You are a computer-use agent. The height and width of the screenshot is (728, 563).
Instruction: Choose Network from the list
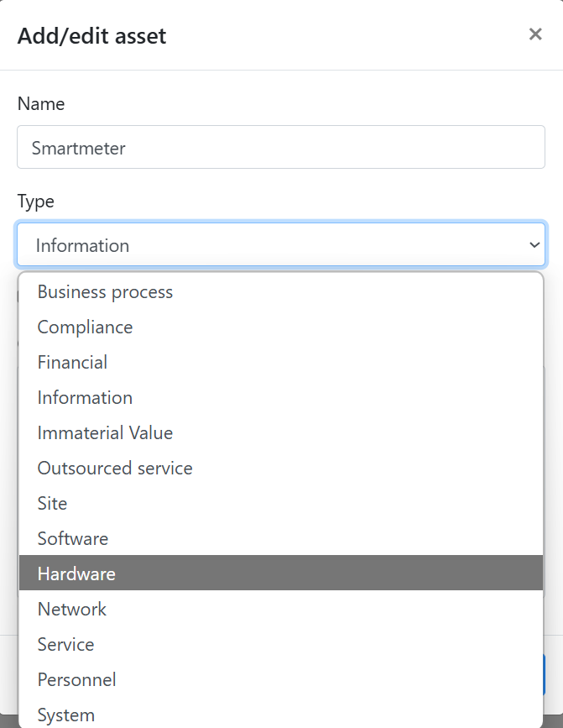(x=281, y=610)
